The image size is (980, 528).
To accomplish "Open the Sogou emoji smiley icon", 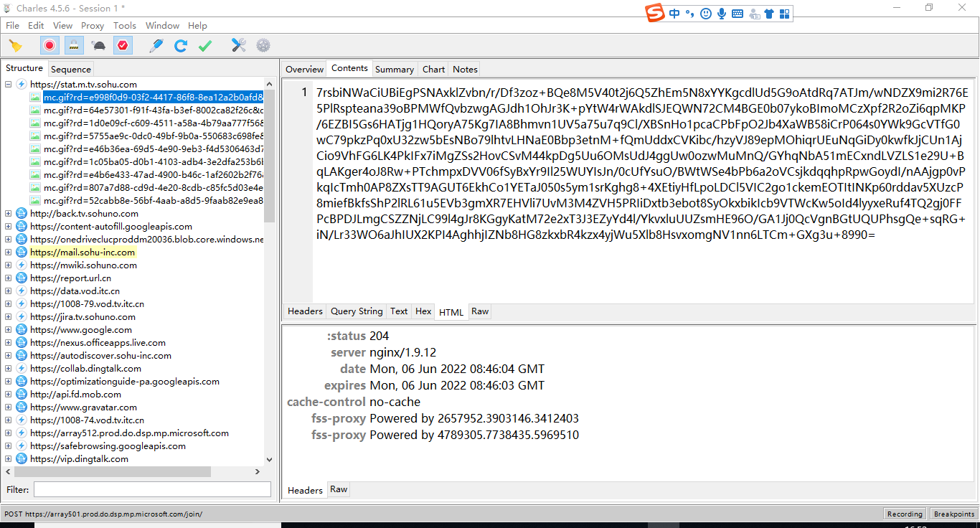I will (706, 14).
